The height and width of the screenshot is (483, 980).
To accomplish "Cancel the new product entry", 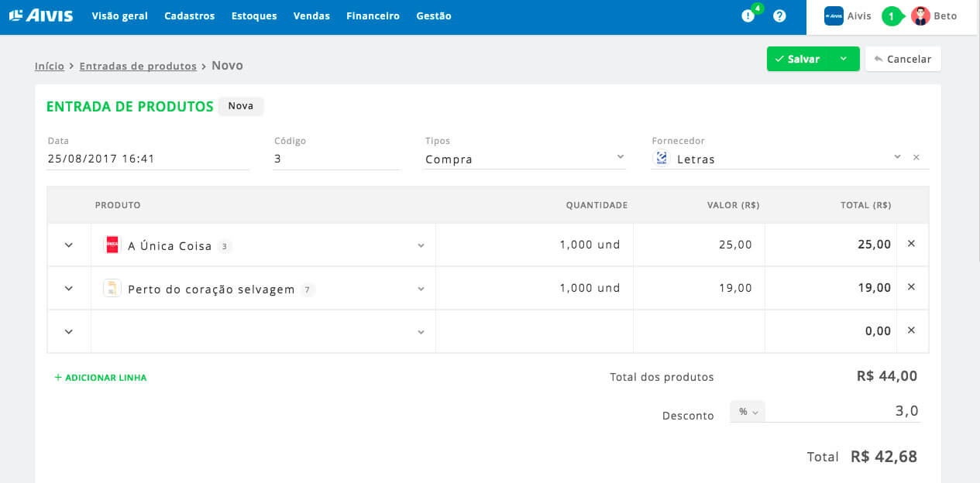I will [x=903, y=59].
